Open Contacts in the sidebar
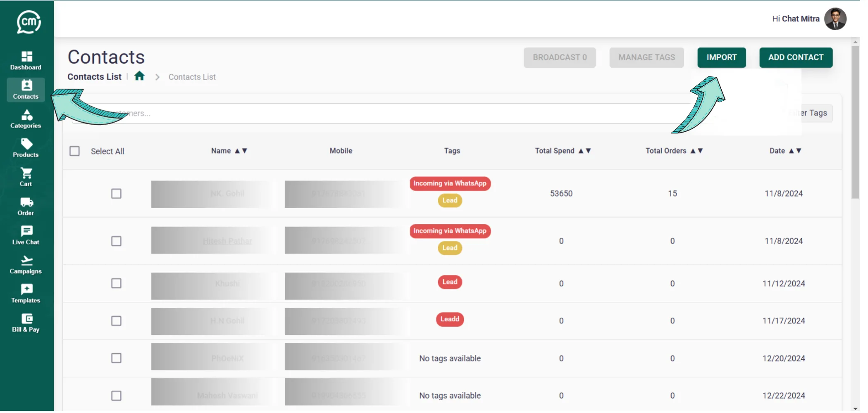The width and height of the screenshot is (868, 413). tap(26, 90)
